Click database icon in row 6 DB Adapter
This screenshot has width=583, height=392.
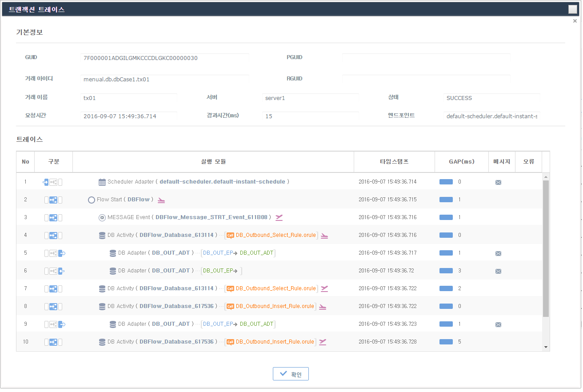coord(113,271)
